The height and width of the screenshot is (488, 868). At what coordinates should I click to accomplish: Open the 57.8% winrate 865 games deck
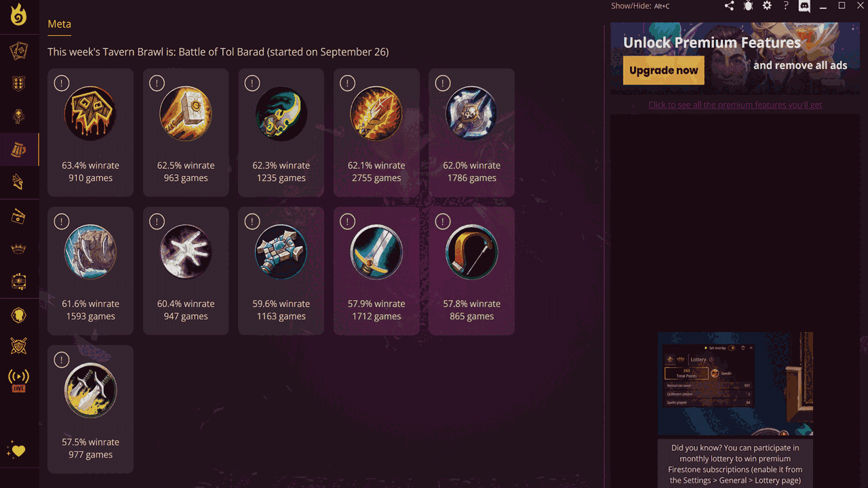471,271
